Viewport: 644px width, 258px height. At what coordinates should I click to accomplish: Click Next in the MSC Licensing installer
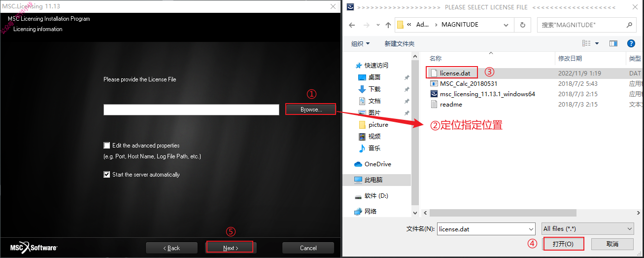[230, 248]
